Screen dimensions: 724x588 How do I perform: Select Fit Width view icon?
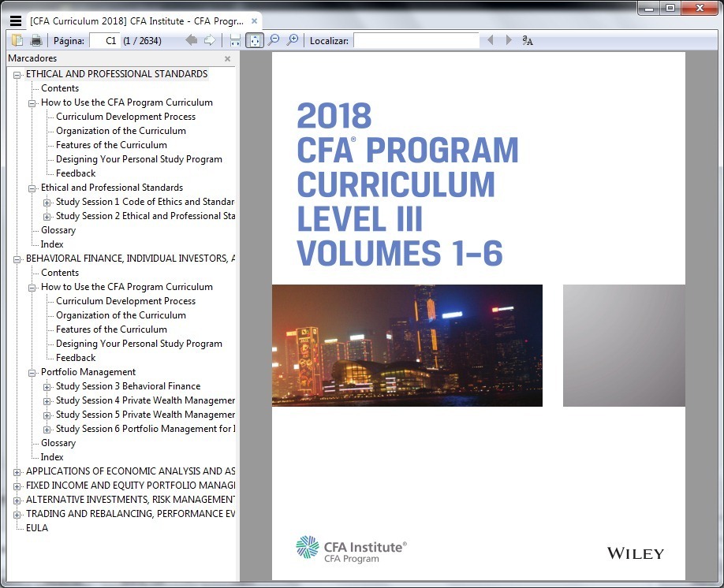click(x=235, y=41)
